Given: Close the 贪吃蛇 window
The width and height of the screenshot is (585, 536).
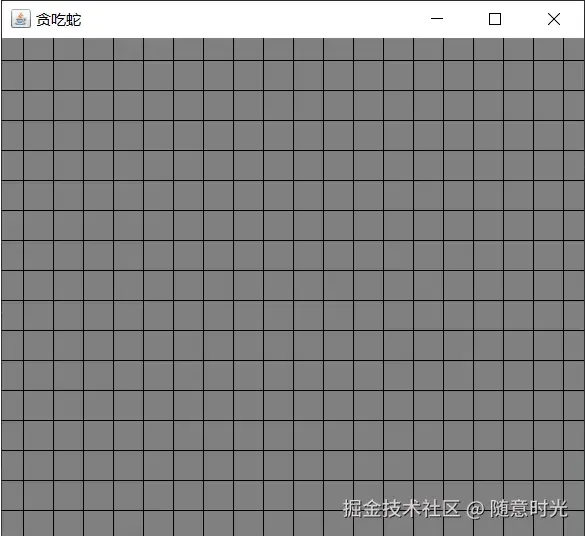Looking at the screenshot, I should [x=554, y=19].
